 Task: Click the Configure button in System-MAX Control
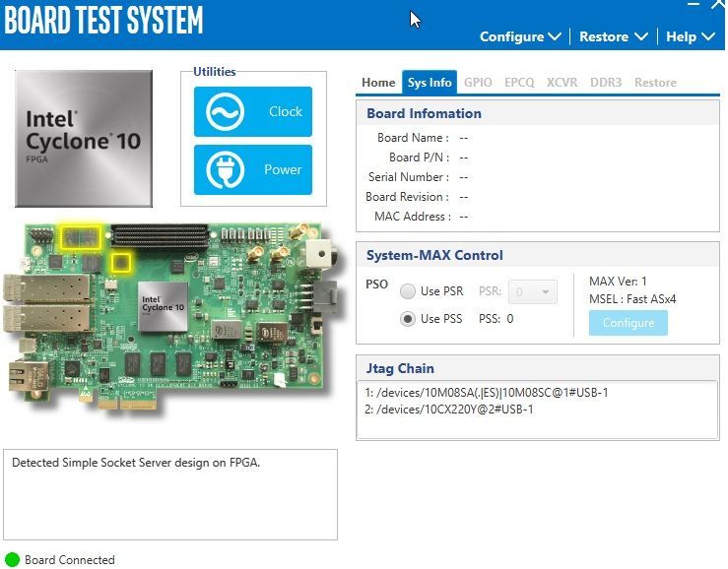[x=629, y=323]
